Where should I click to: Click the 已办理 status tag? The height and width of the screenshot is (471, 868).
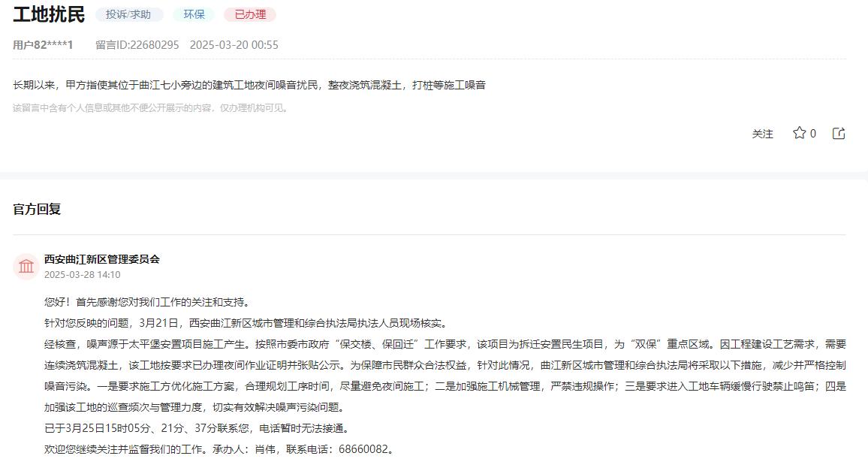(x=250, y=14)
